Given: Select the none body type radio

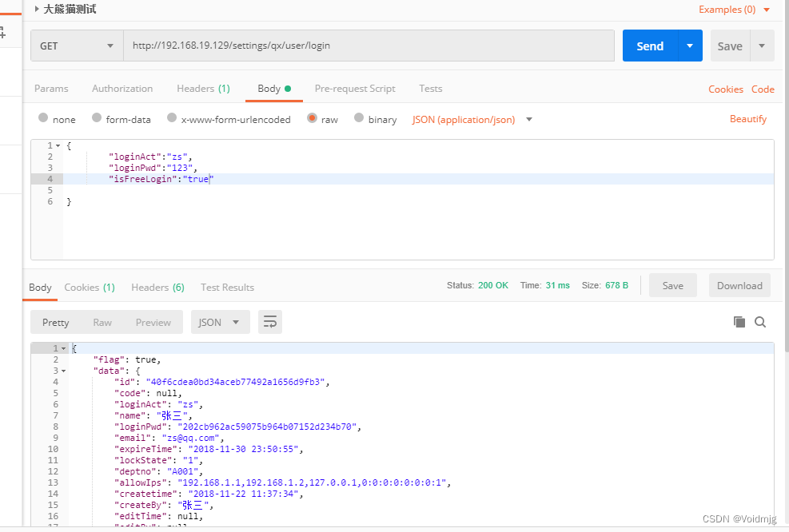Looking at the screenshot, I should (43, 117).
